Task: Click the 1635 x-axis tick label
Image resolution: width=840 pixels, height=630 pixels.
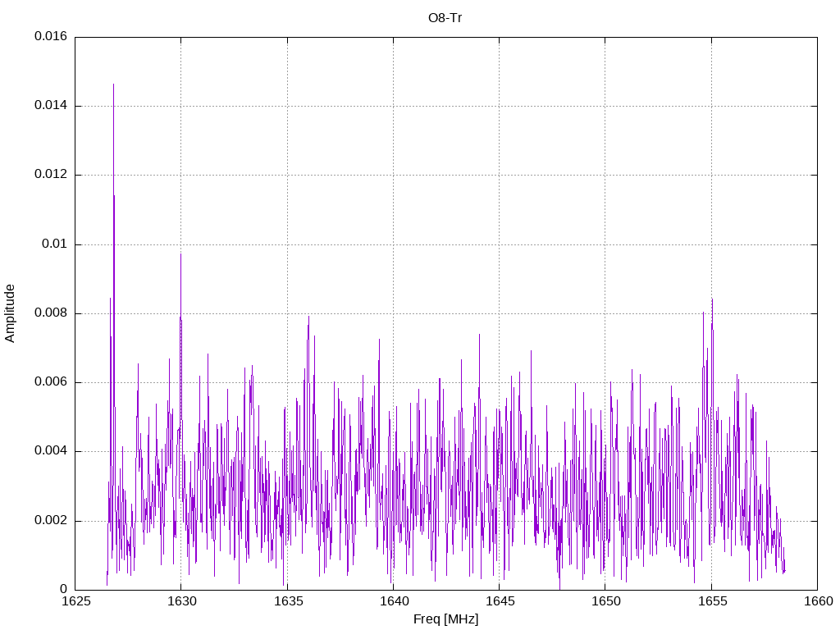Action: (287, 601)
